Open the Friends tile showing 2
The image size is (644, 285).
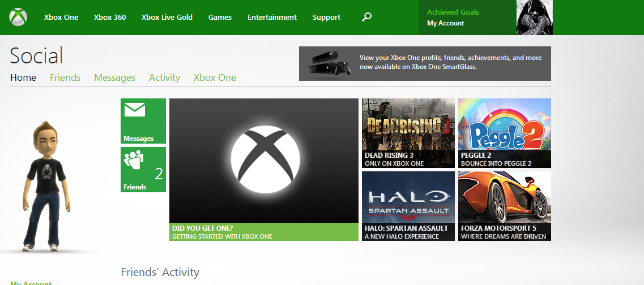point(143,169)
